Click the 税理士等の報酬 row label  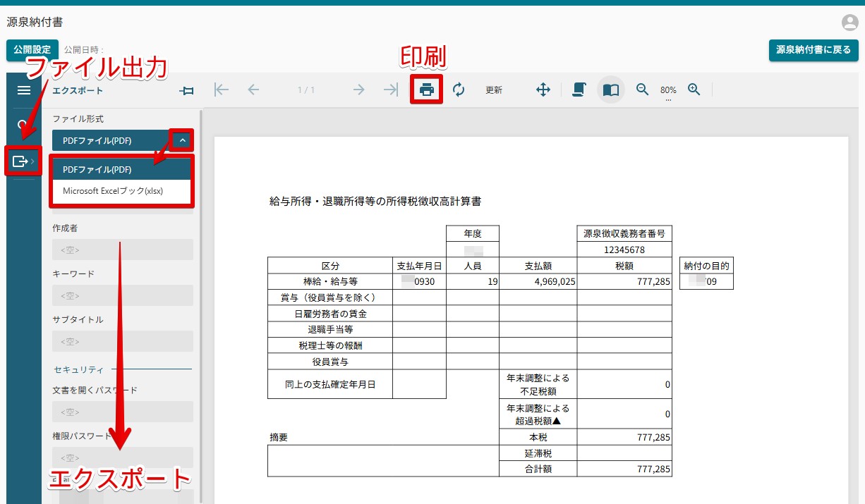point(330,345)
